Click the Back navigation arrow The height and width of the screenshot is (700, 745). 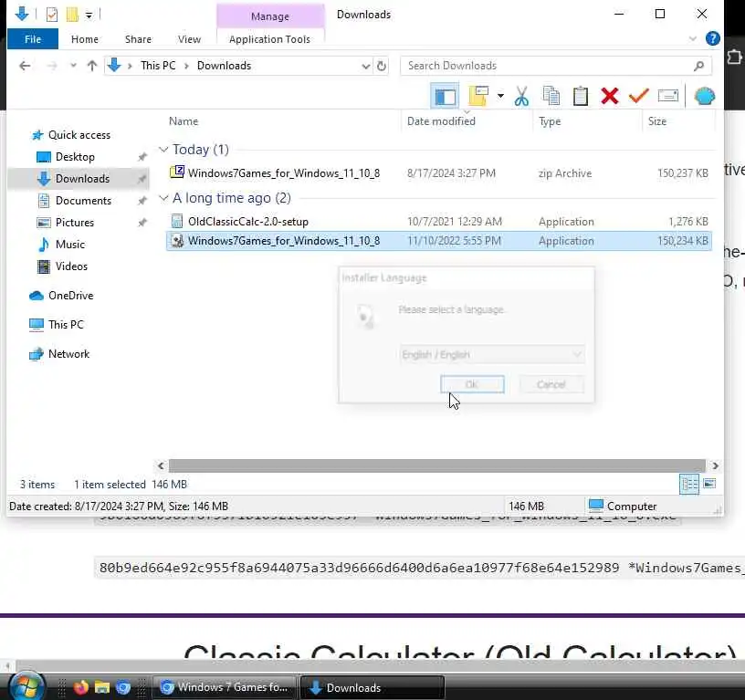25,66
